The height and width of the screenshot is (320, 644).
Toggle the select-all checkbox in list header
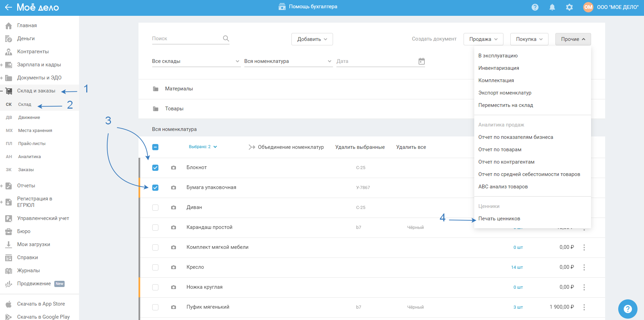155,147
